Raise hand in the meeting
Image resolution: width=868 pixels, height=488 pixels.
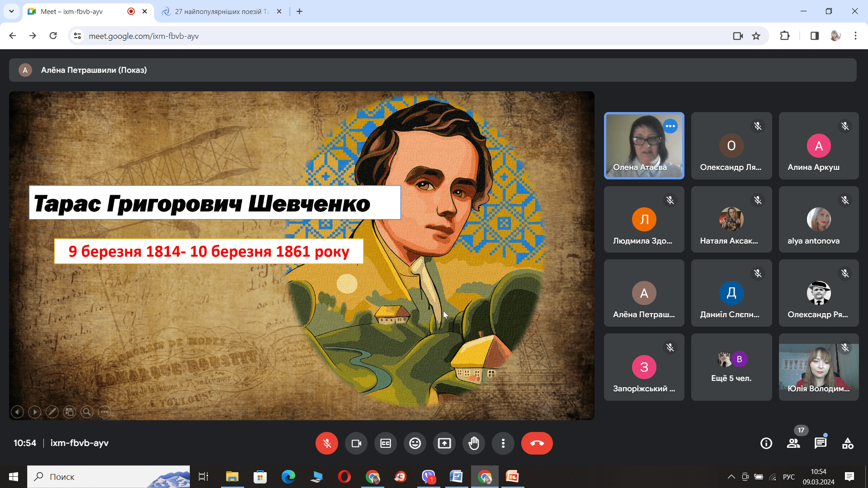coord(474,443)
